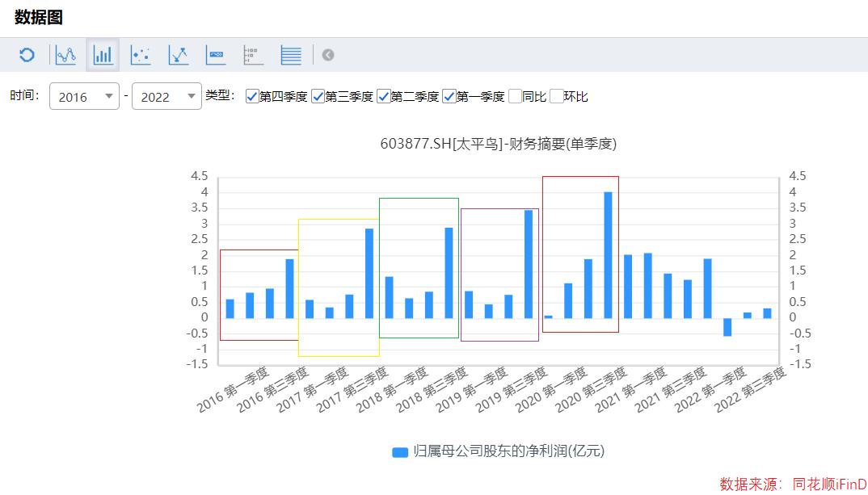Screen dimensions: 868x495
Task: Open the end year 2022 dropdown
Action: (x=166, y=97)
